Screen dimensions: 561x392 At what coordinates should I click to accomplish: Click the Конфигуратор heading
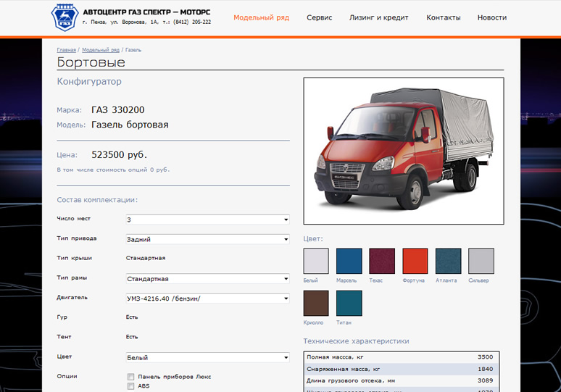89,82
